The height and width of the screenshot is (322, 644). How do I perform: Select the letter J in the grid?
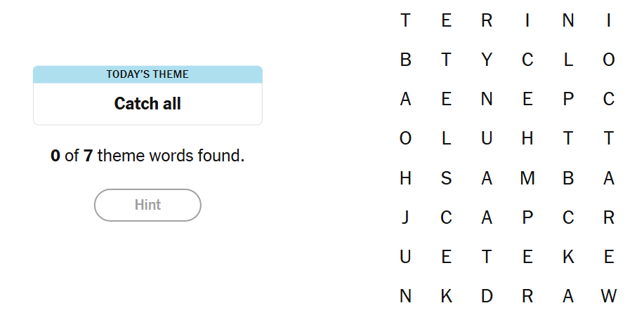point(405,217)
